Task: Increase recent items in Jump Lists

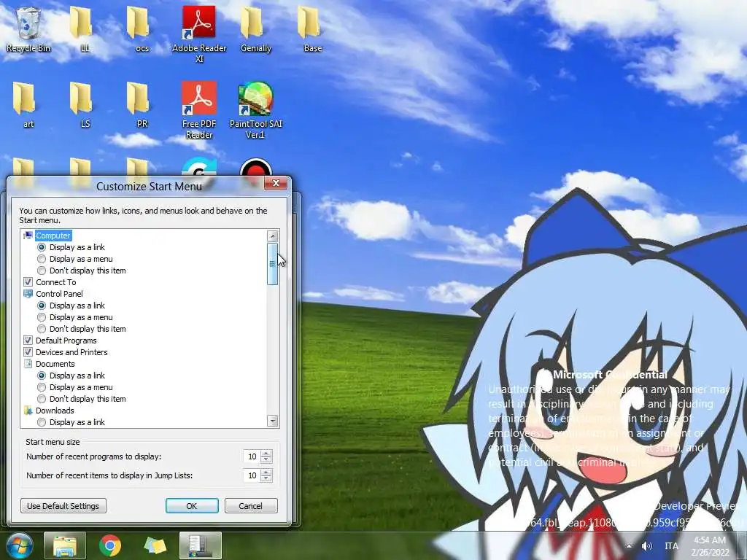Action: [x=267, y=472]
